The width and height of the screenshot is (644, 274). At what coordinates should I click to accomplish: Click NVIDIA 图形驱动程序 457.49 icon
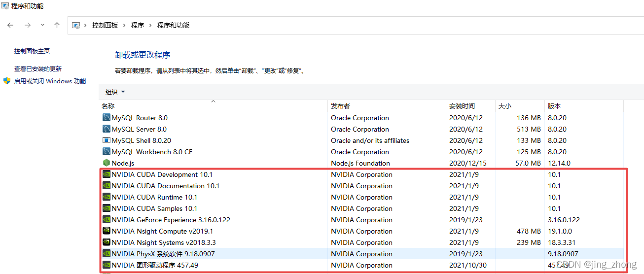click(x=107, y=265)
